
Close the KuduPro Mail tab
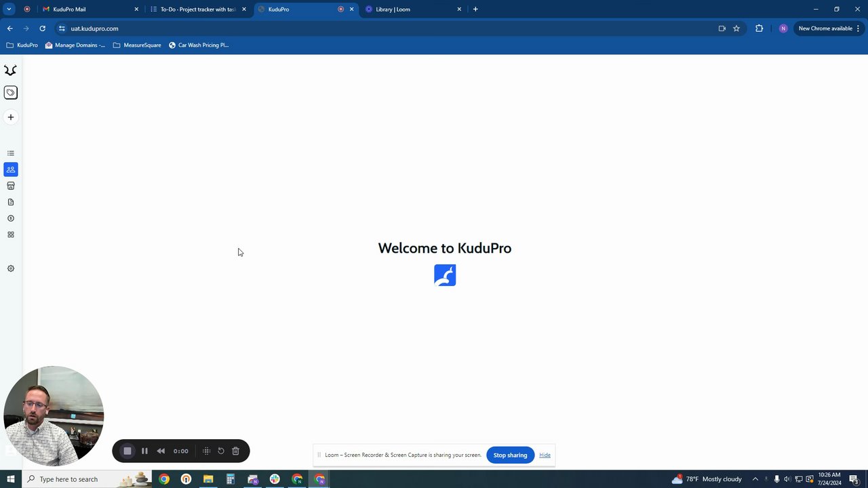coord(136,9)
